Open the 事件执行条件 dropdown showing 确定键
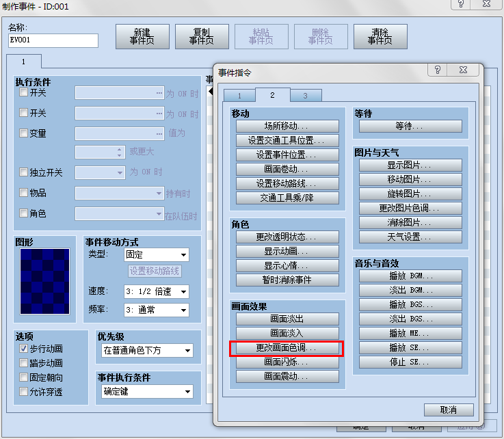 coord(147,392)
